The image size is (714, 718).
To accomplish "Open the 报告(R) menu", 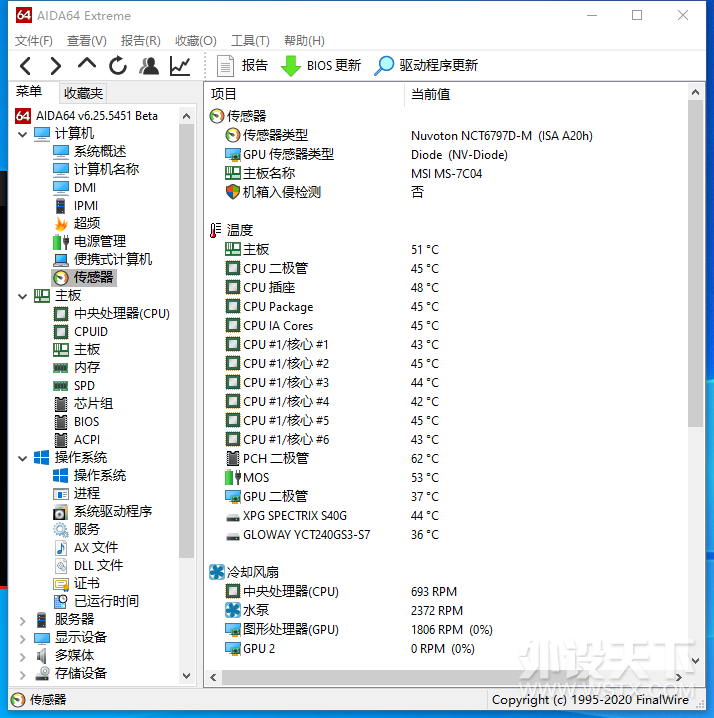I will pyautogui.click(x=141, y=41).
